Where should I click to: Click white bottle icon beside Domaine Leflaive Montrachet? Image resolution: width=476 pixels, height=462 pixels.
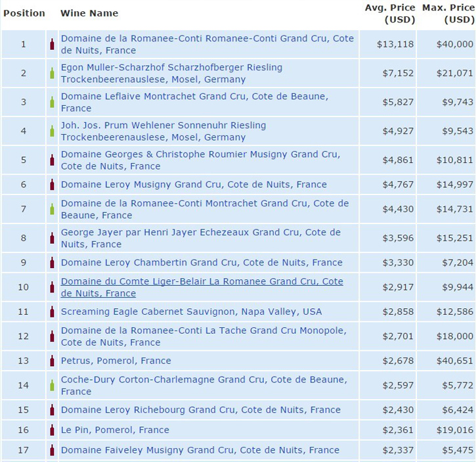point(52,102)
